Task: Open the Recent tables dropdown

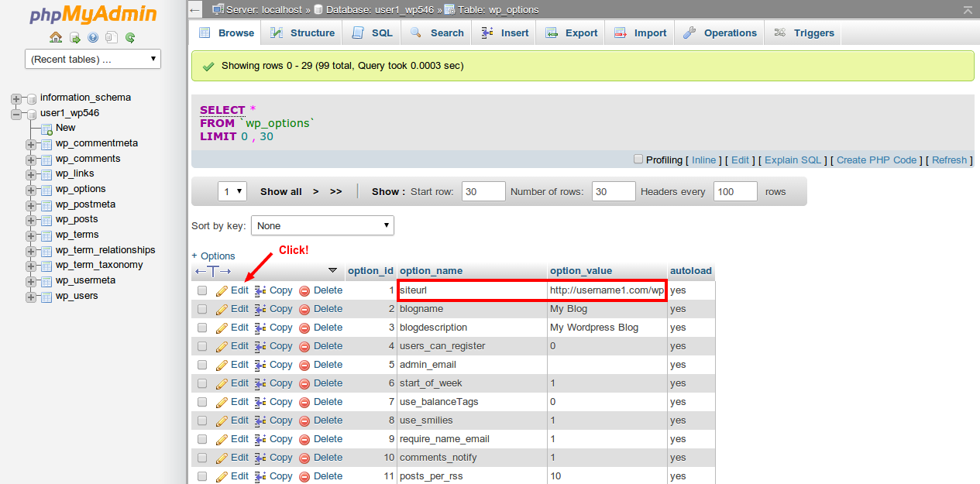Action: [92, 58]
